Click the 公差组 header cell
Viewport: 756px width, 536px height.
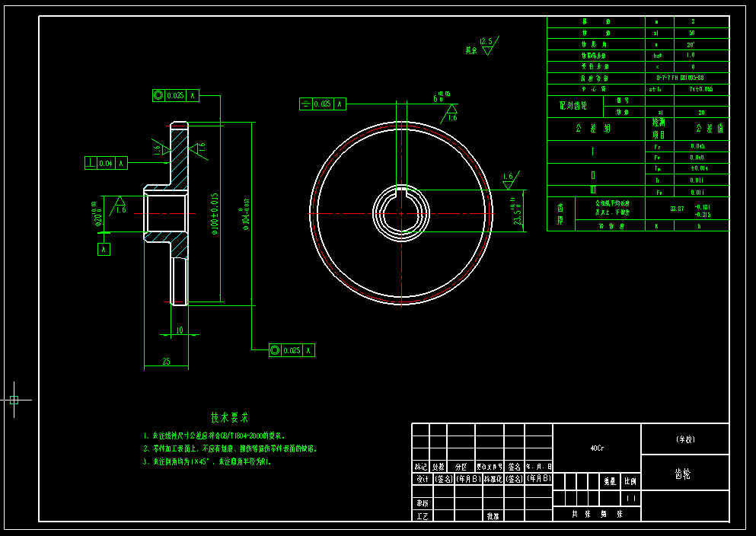pos(596,129)
